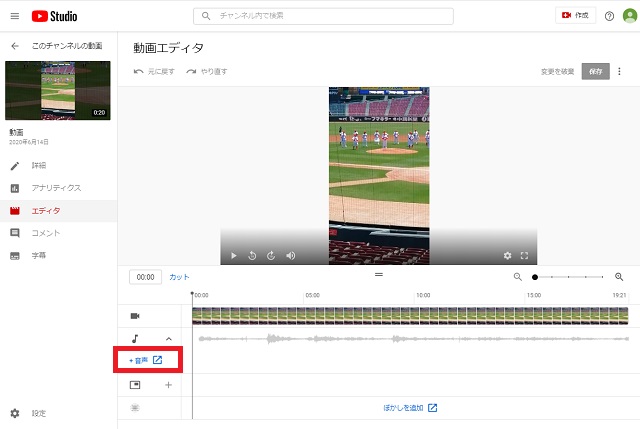Screen dimensions: 640x429
Task: Skip forward 10 seconds in the preview
Action: pyautogui.click(x=271, y=256)
